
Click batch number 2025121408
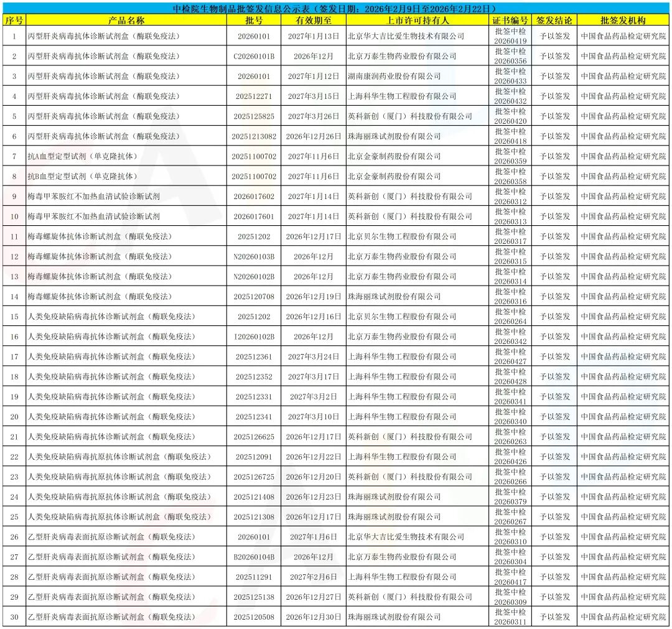[254, 497]
